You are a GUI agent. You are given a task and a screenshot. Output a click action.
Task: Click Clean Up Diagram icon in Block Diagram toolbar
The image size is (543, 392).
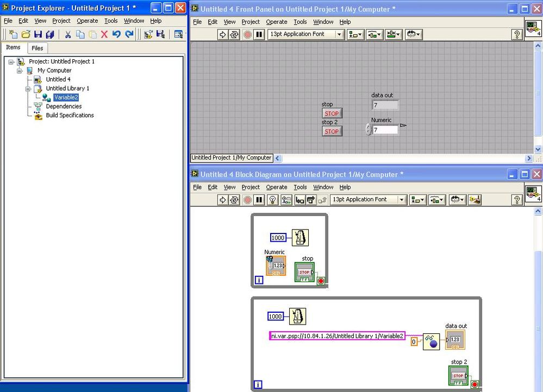(x=475, y=200)
